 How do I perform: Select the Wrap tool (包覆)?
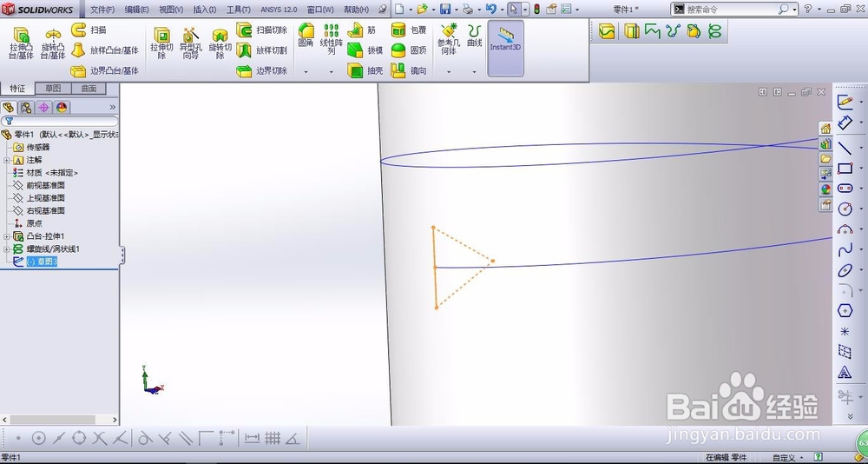tap(409, 30)
